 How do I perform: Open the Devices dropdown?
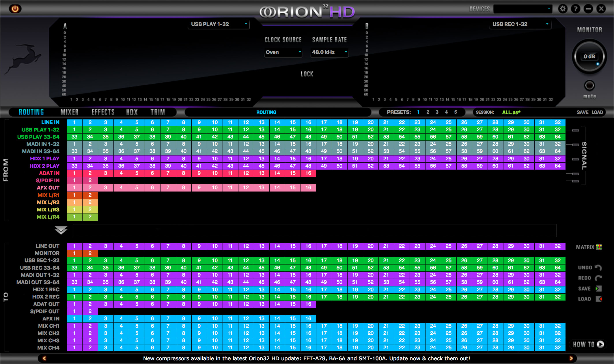click(523, 9)
